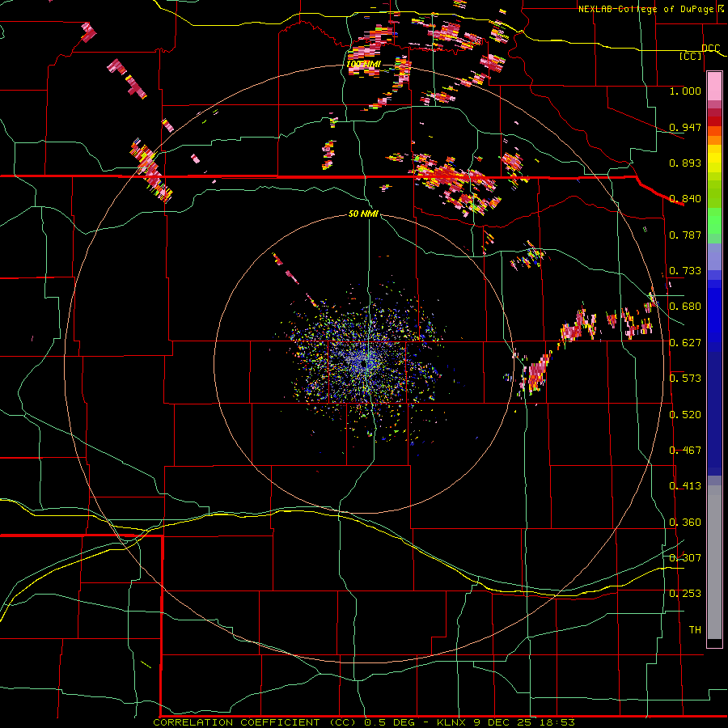Click the 0.787 value on the color scale
This screenshot has width=728, height=728.
pyautogui.click(x=685, y=235)
